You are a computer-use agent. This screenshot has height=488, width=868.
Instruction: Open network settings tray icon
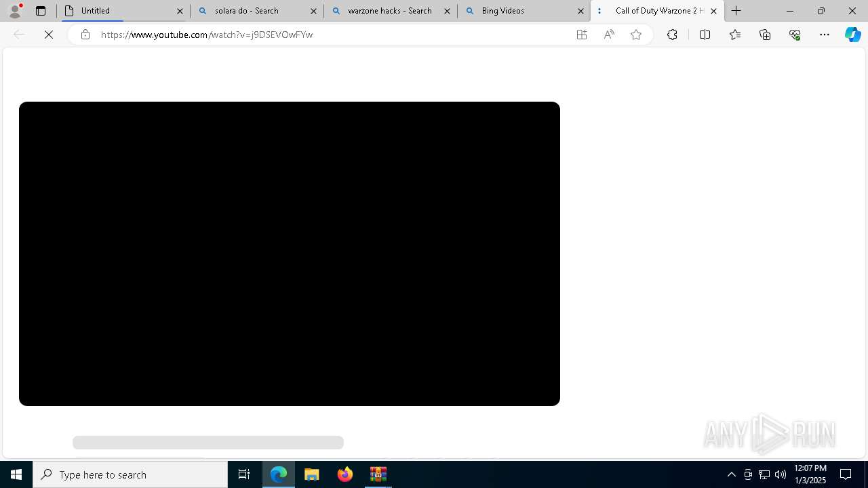(764, 474)
